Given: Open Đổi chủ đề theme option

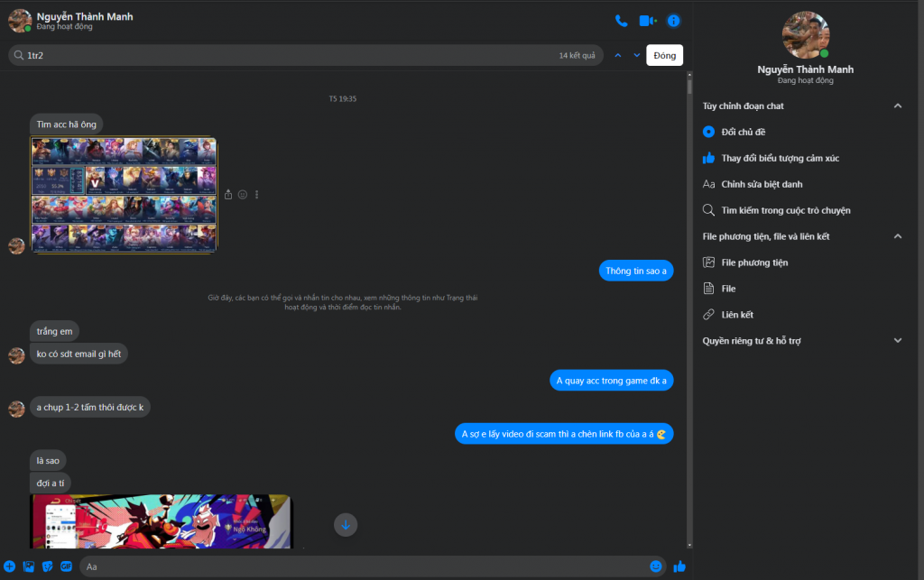Looking at the screenshot, I should (x=744, y=132).
